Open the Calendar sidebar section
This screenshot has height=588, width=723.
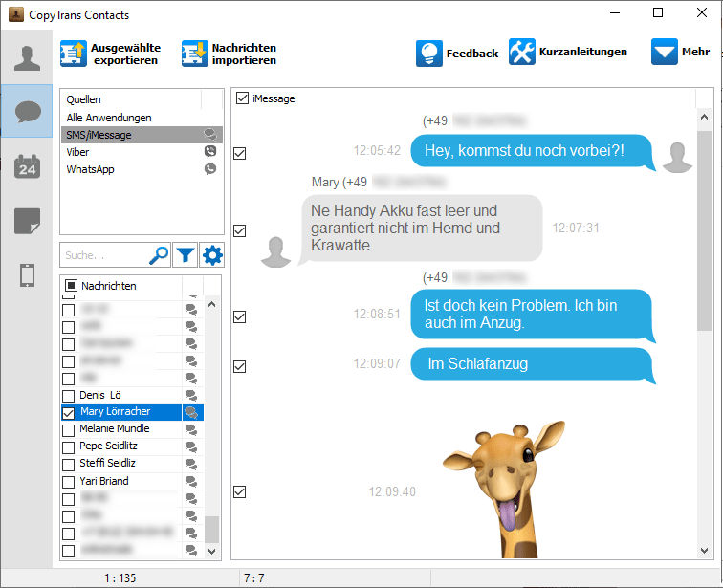point(27,166)
